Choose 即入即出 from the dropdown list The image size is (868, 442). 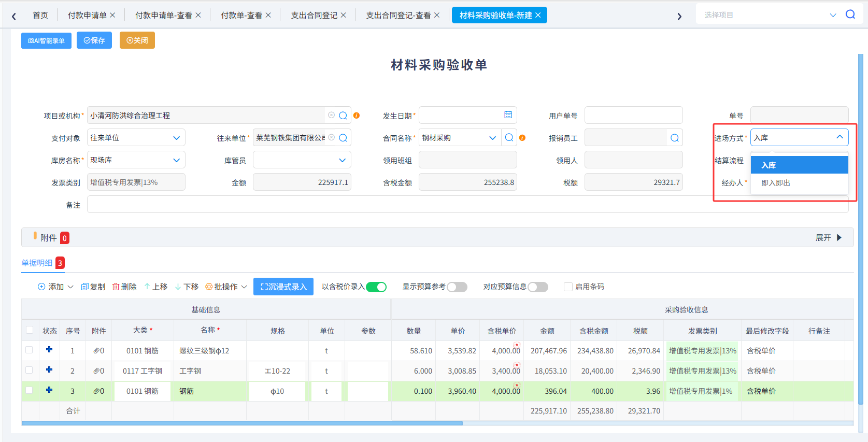point(800,183)
